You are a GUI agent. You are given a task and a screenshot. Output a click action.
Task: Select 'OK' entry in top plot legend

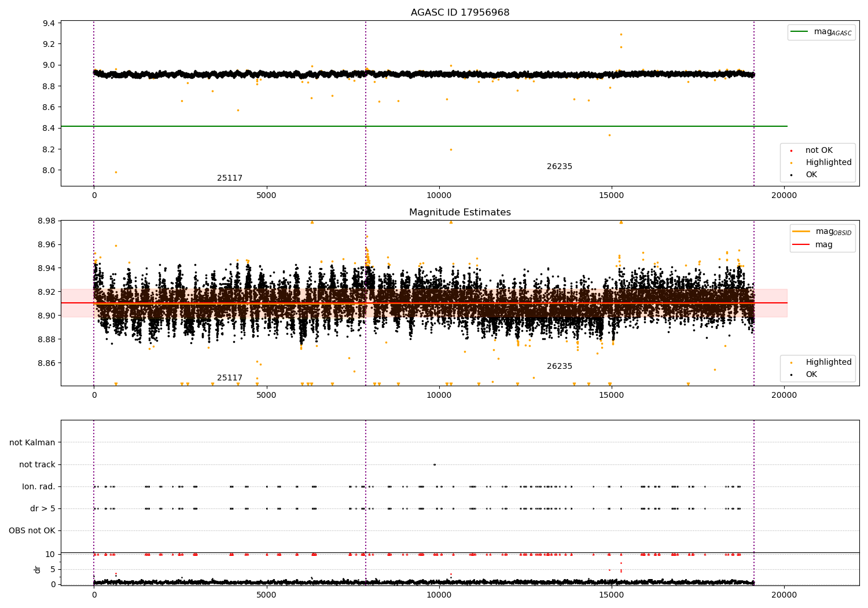pyautogui.click(x=804, y=175)
